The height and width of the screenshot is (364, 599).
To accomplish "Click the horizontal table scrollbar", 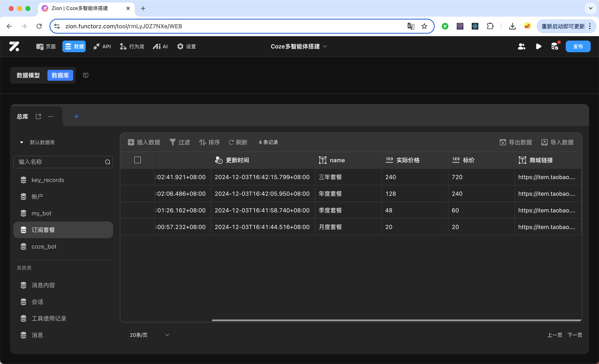I will (x=396, y=320).
